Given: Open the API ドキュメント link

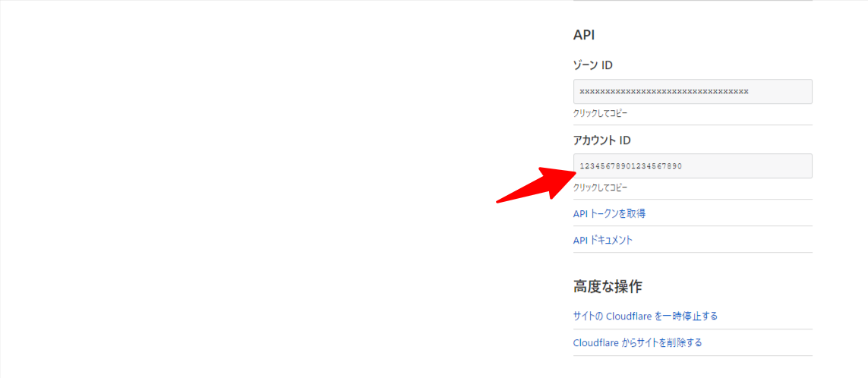Looking at the screenshot, I should click(x=603, y=240).
